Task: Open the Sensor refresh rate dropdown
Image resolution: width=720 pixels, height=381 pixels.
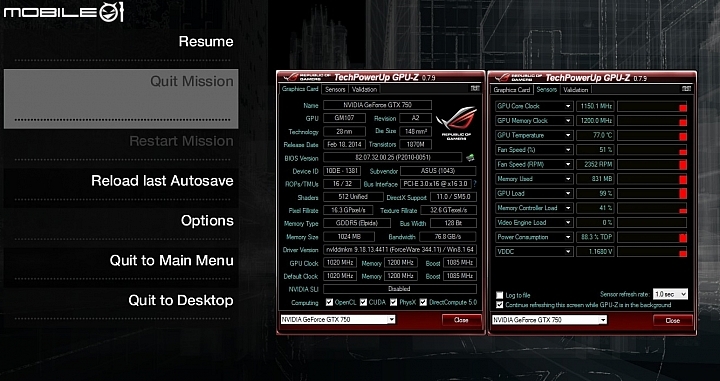Action: tap(670, 294)
